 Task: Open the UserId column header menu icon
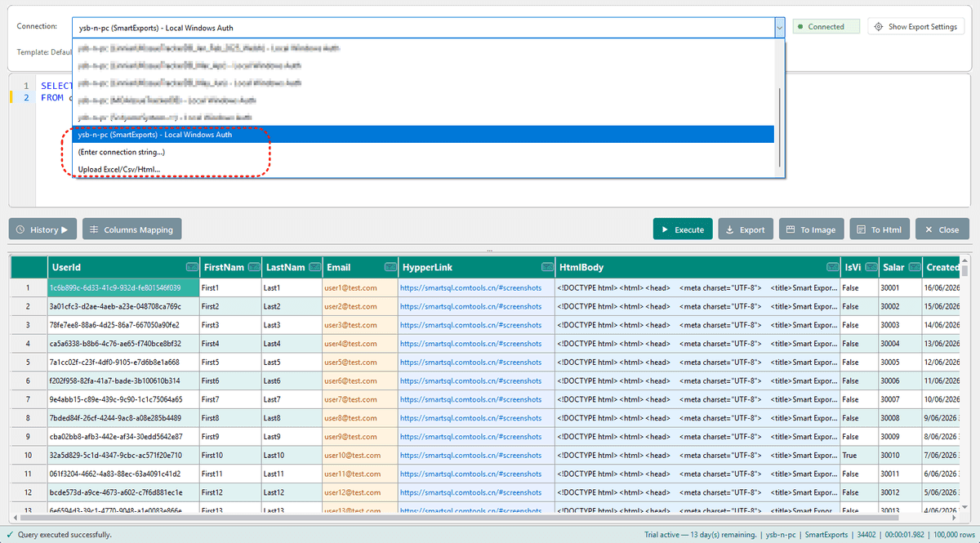click(x=192, y=267)
